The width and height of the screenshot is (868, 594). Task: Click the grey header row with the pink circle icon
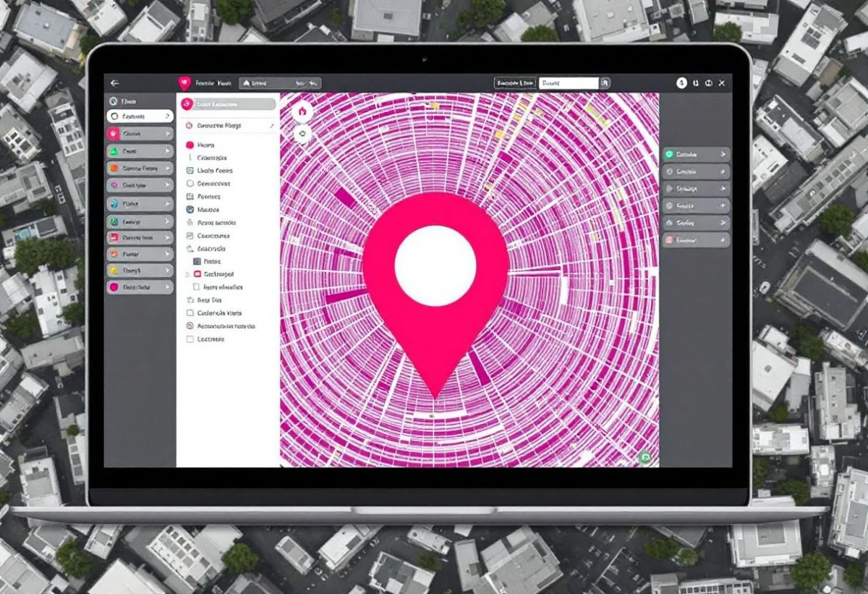pyautogui.click(x=228, y=104)
